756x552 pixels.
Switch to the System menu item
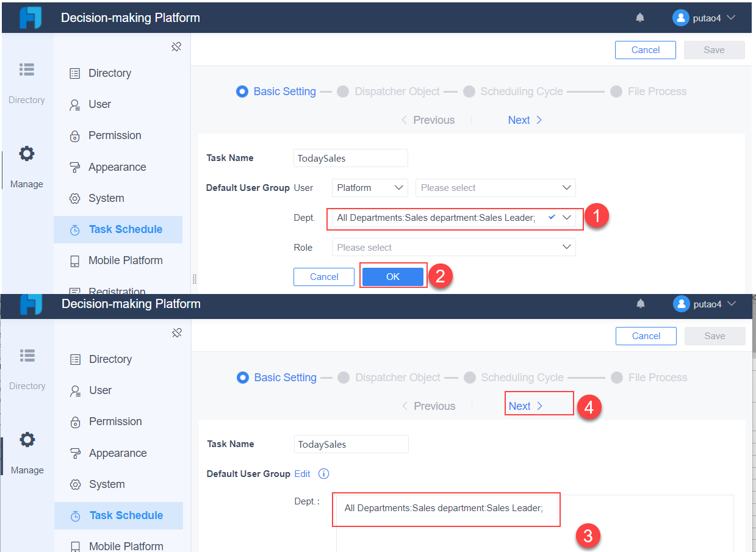click(76, 198)
